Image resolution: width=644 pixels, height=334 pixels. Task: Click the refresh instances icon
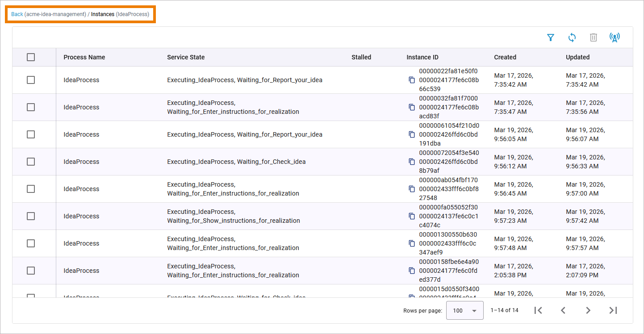point(572,38)
